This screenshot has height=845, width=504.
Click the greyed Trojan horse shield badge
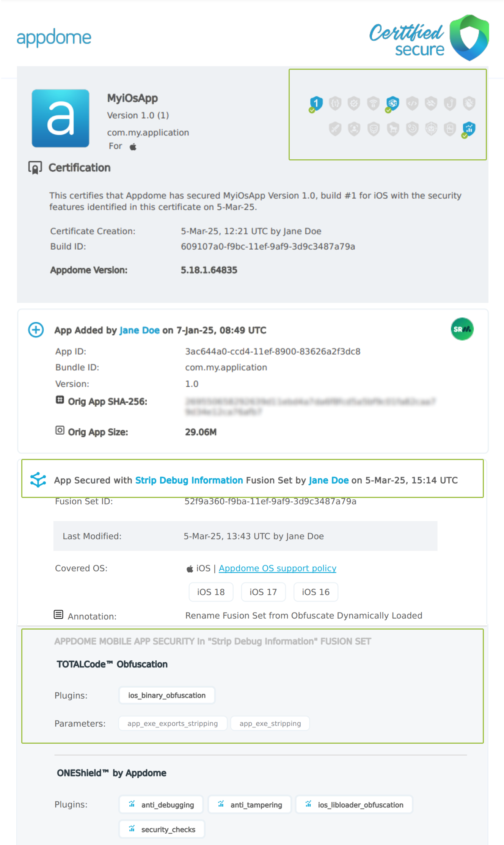point(393,129)
